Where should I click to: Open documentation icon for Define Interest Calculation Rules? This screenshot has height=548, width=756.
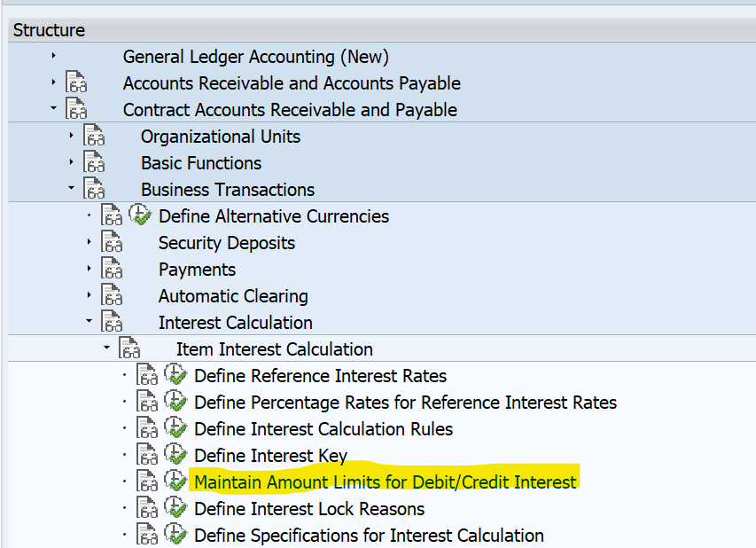pyautogui.click(x=147, y=427)
